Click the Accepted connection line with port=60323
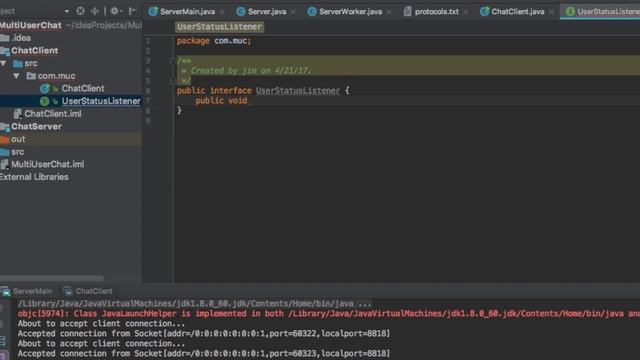 pos(204,353)
